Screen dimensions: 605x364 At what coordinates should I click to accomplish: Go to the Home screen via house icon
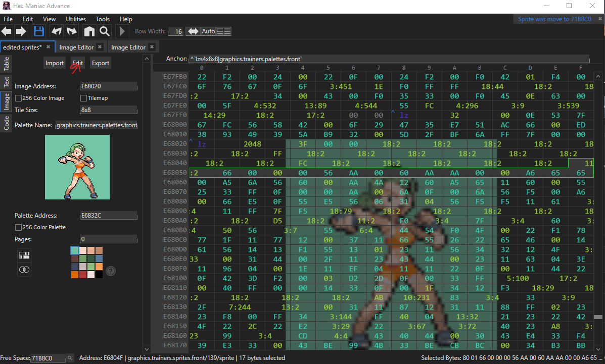[x=89, y=31]
